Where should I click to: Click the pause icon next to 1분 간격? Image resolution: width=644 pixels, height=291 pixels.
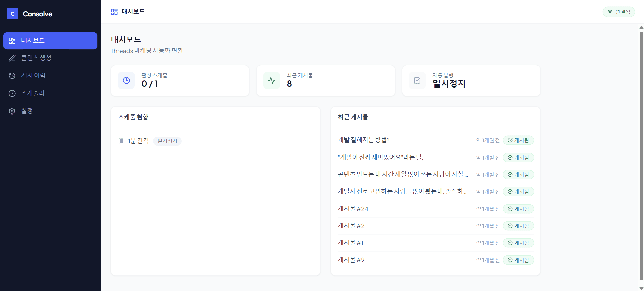click(121, 141)
